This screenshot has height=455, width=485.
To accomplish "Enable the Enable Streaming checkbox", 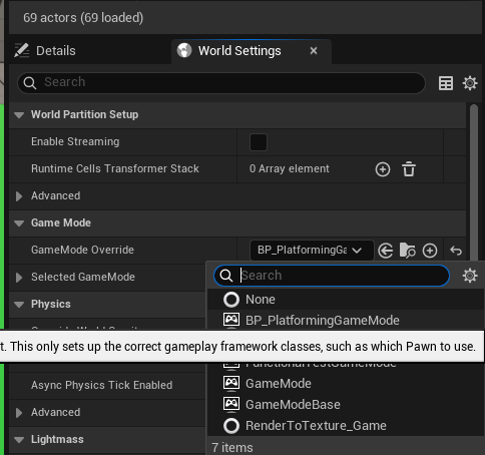I will tap(258, 142).
